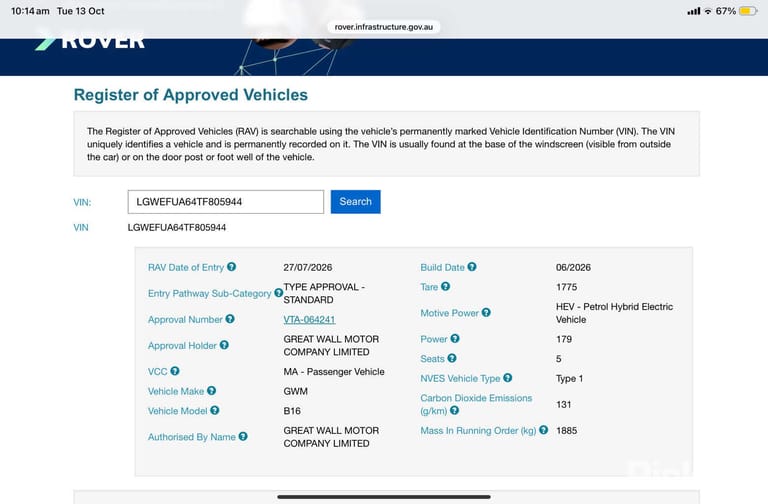Screen dimensions: 768x504
Task: Tap the battery indicator in status bar
Action: (x=748, y=11)
